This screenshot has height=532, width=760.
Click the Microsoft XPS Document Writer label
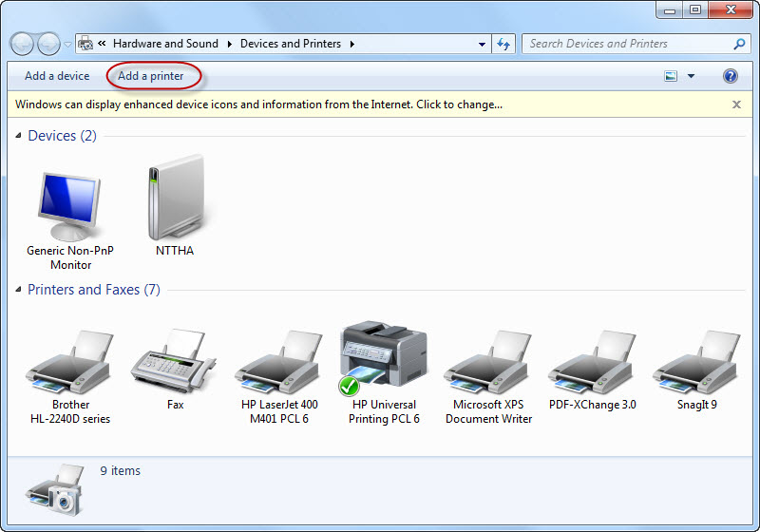click(x=488, y=412)
